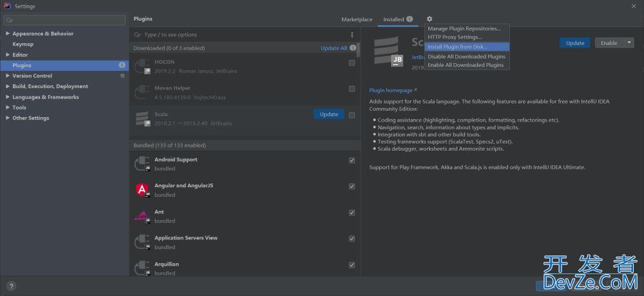Click the Arquillian plugin icon

pos(142,268)
